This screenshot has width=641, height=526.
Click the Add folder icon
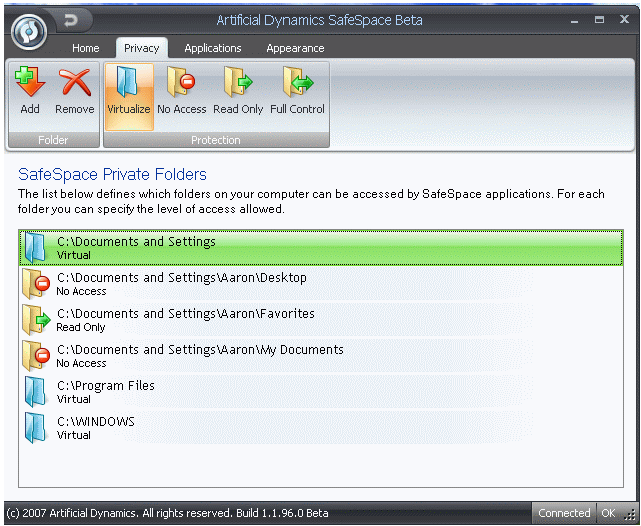tap(30, 82)
